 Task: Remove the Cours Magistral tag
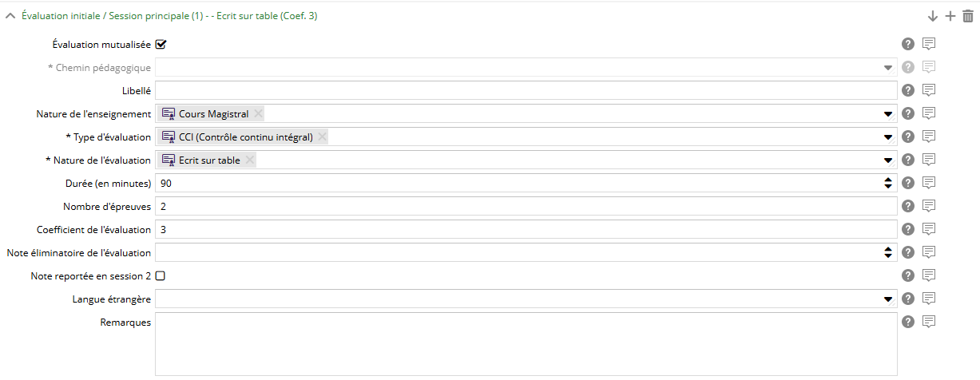tap(258, 114)
